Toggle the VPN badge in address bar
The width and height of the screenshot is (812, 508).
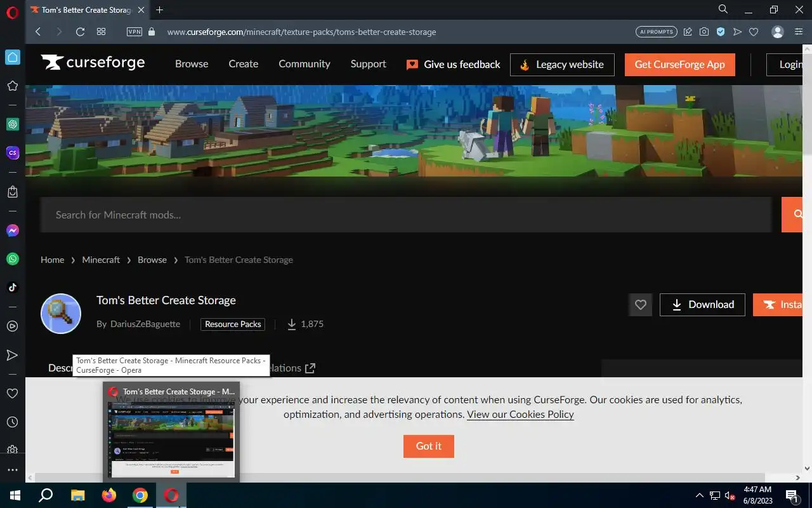coord(134,32)
